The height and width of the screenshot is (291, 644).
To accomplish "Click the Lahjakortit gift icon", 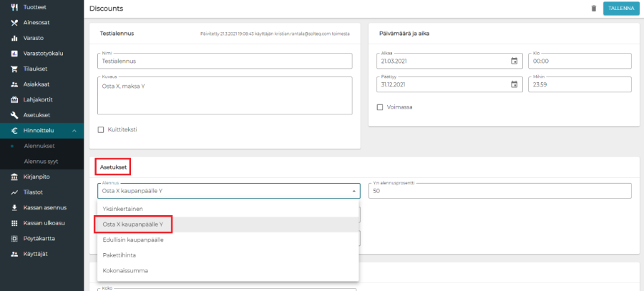I will click(x=14, y=99).
